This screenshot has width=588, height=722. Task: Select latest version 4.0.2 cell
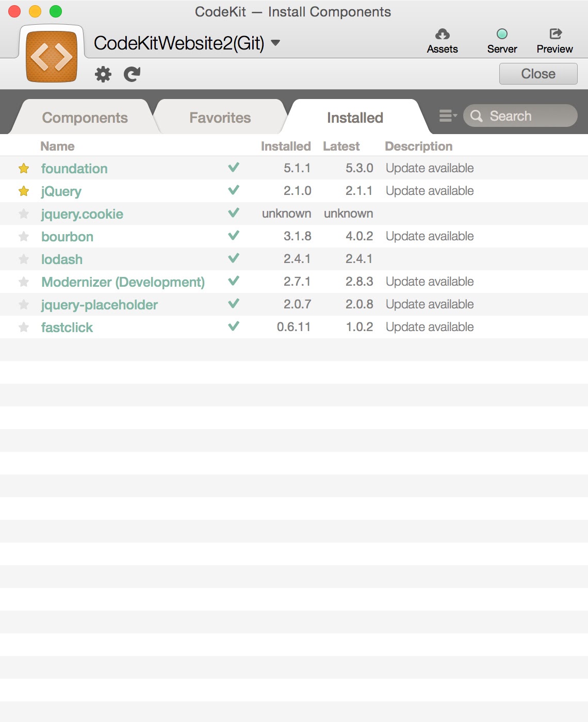coord(359,236)
